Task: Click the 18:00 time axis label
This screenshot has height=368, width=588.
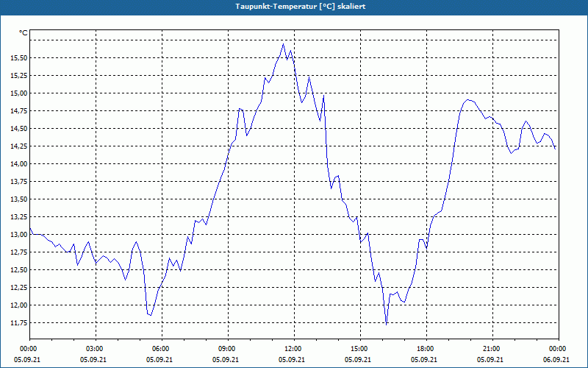Action: [x=427, y=349]
